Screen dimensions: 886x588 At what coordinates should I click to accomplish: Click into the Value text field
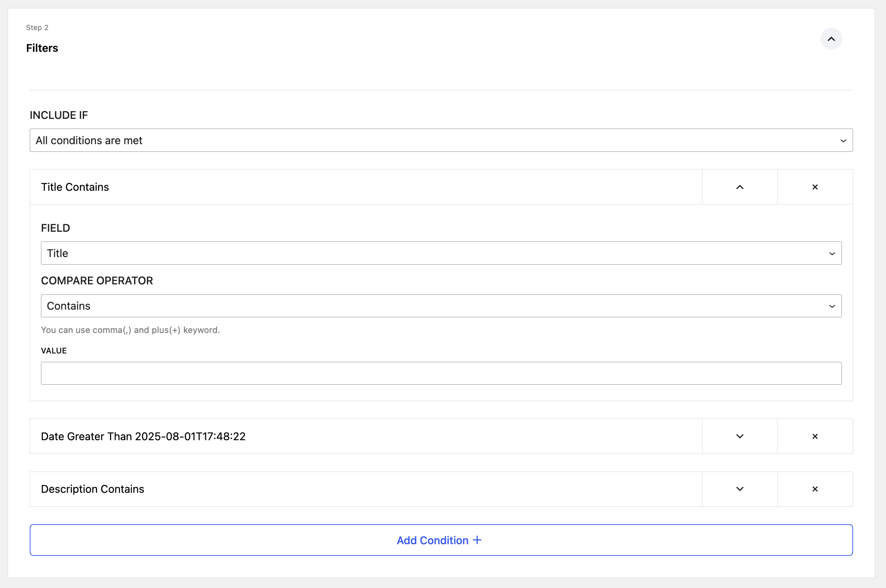coord(441,374)
